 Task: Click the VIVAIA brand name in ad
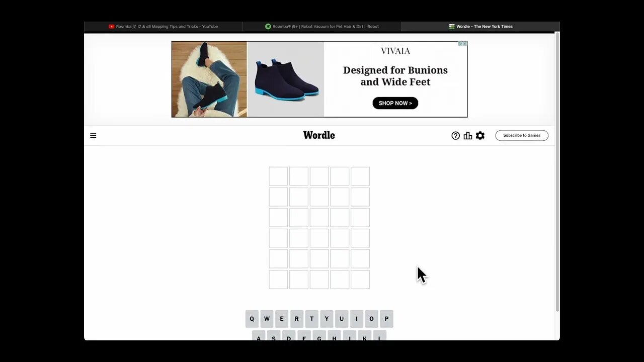pyautogui.click(x=395, y=51)
